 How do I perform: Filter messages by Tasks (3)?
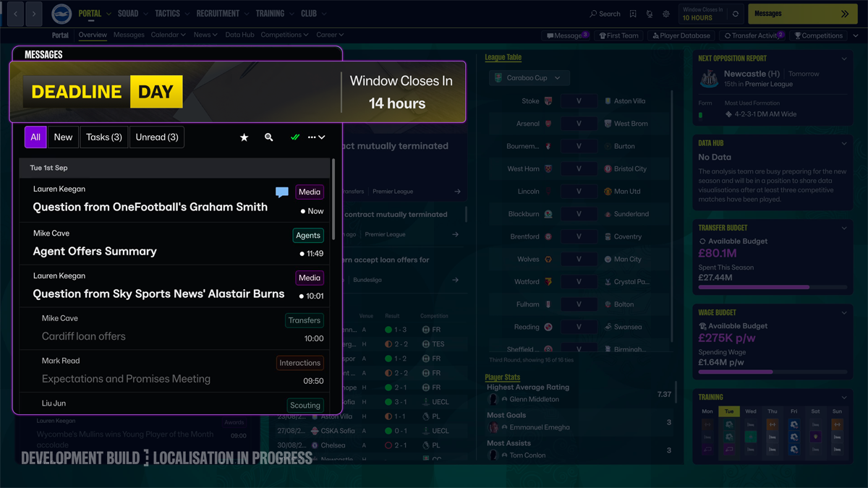[x=103, y=137]
